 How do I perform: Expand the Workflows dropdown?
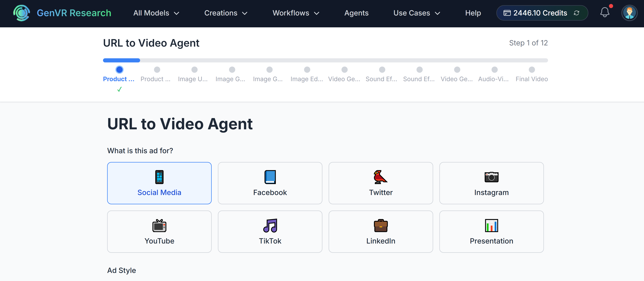click(296, 13)
